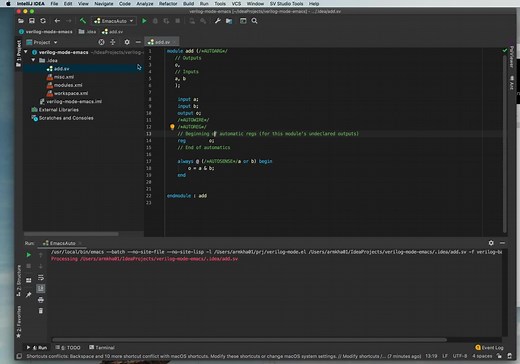Viewport: 520px width, 364px height.
Task: Hide the Project panel with minus icon
Action: coord(138,42)
